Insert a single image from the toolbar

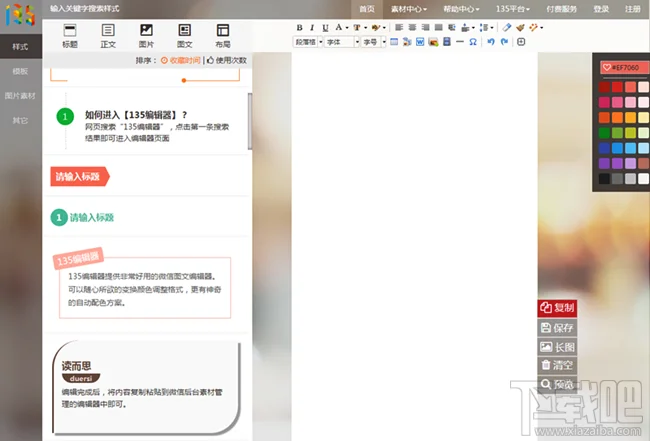433,41
